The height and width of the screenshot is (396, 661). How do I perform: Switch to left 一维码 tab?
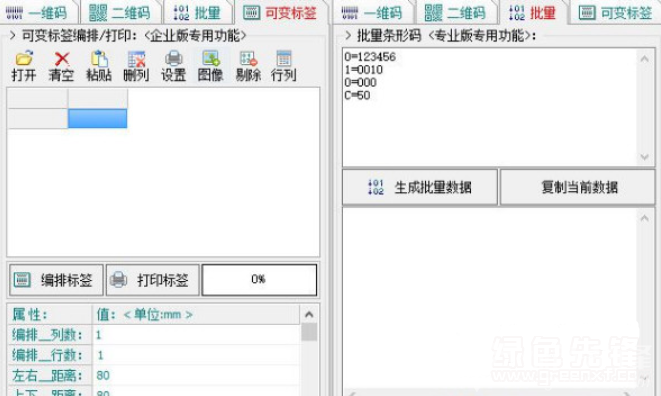37,13
